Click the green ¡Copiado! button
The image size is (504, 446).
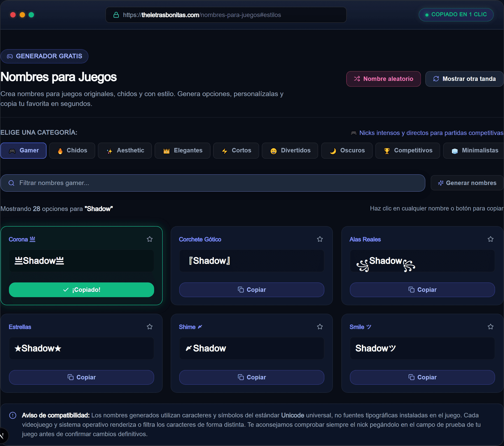point(81,290)
